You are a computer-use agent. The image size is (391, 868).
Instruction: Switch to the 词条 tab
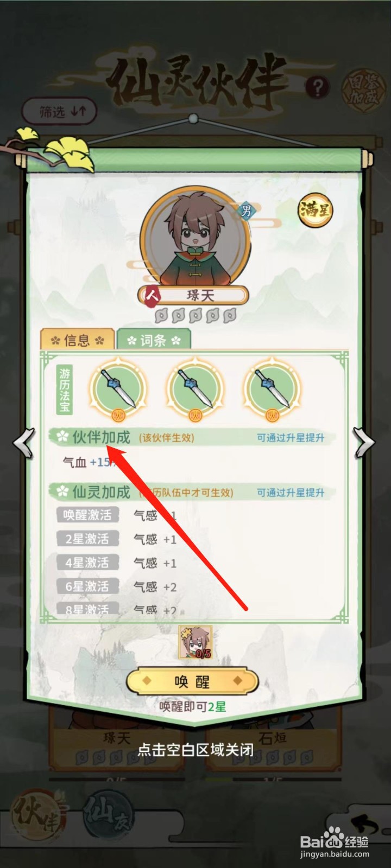(x=154, y=340)
